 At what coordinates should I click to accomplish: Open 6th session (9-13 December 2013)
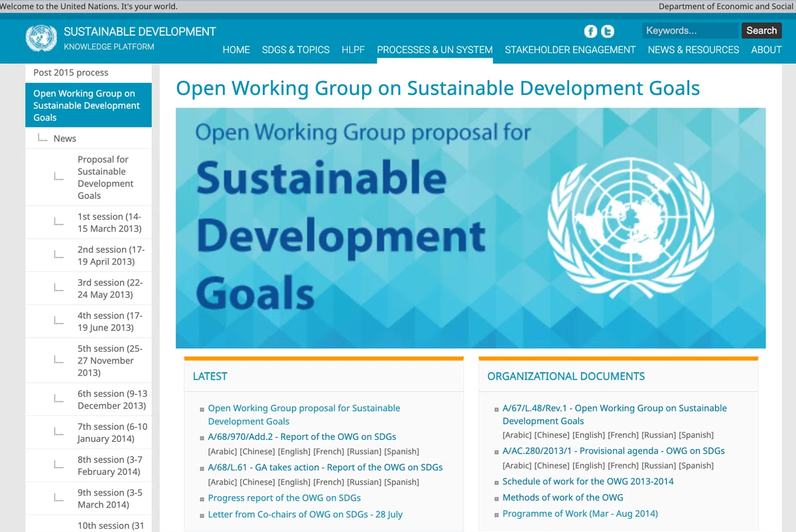[x=112, y=399]
